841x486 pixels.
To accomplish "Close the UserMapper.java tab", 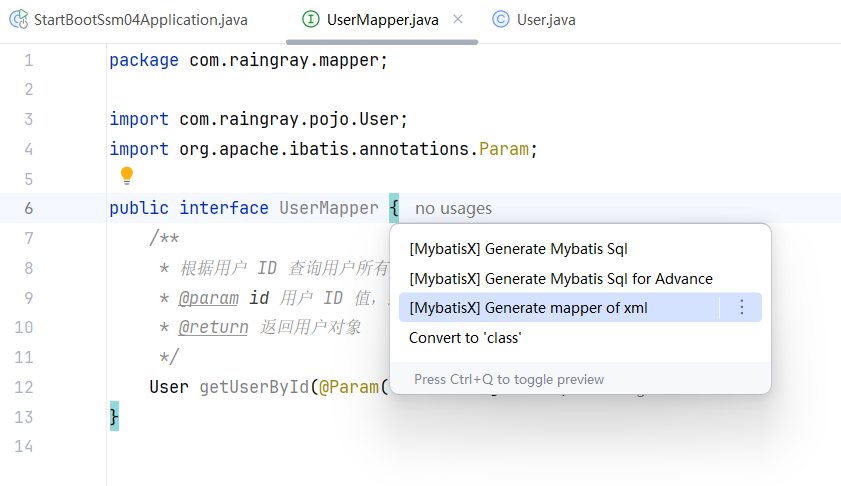I will tap(458, 19).
